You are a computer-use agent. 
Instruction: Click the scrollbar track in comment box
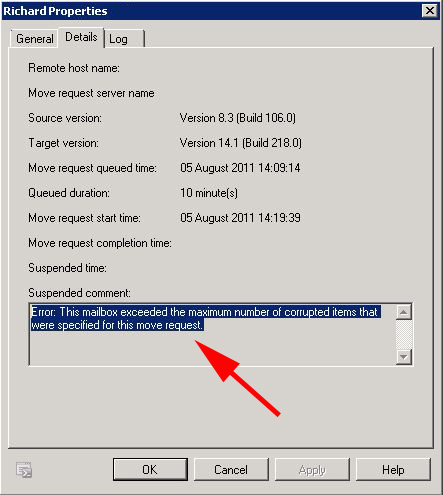(x=404, y=334)
